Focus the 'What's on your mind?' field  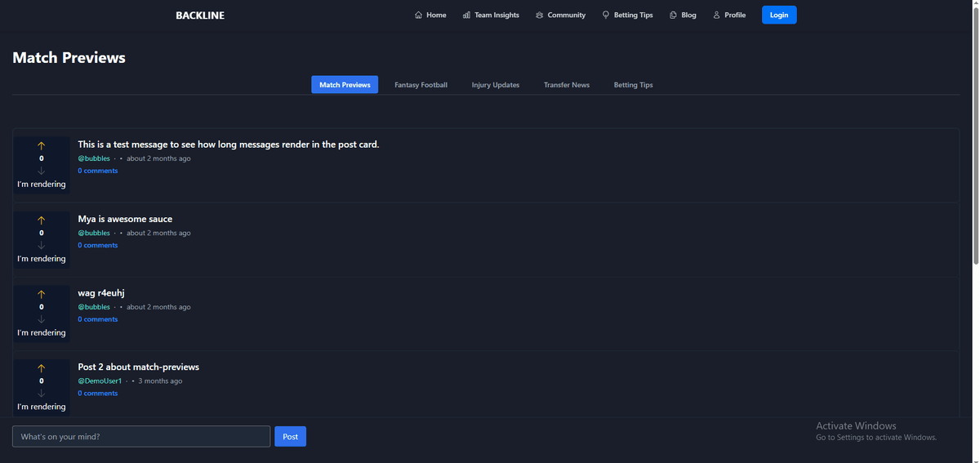[x=141, y=437]
